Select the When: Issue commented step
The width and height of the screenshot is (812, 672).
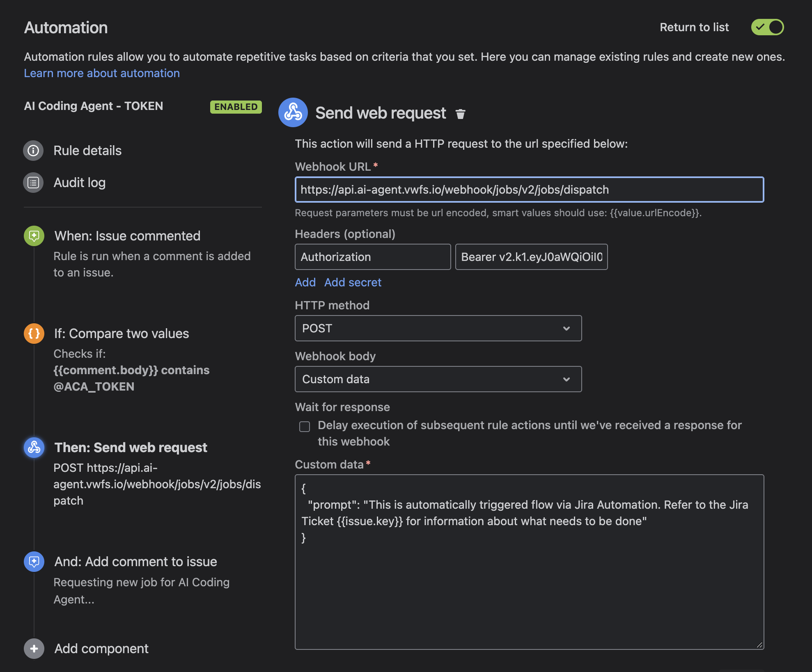point(127,236)
